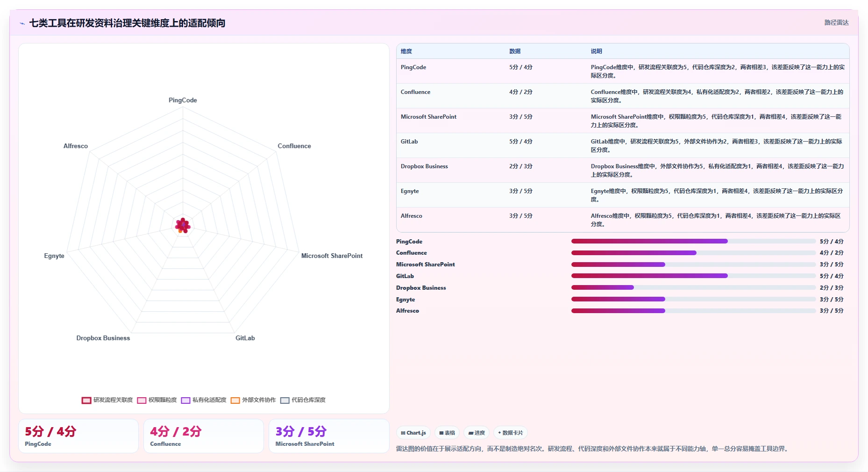This screenshot has width=868, height=472.
Task: Select the PingCode row in the table
Action: (x=623, y=71)
